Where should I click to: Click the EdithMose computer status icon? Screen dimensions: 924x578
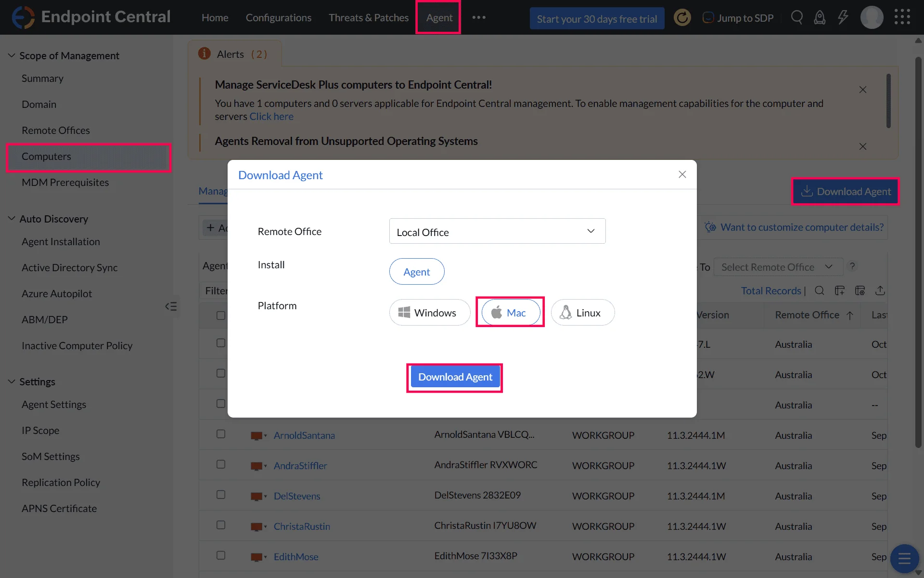(x=257, y=557)
